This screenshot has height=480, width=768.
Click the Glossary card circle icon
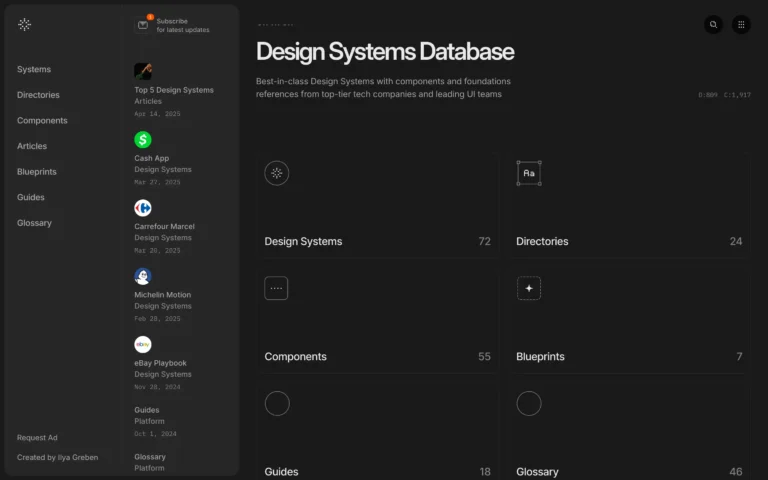click(529, 404)
